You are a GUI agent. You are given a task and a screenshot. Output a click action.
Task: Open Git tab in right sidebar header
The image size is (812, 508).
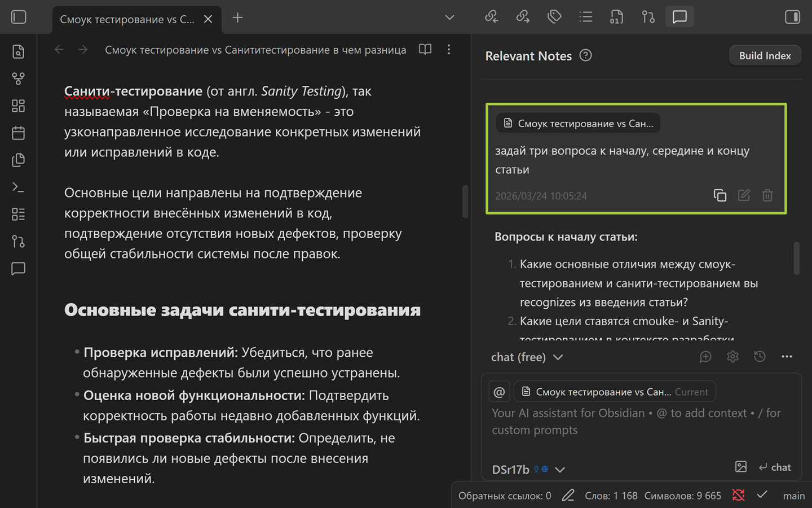pyautogui.click(x=648, y=17)
